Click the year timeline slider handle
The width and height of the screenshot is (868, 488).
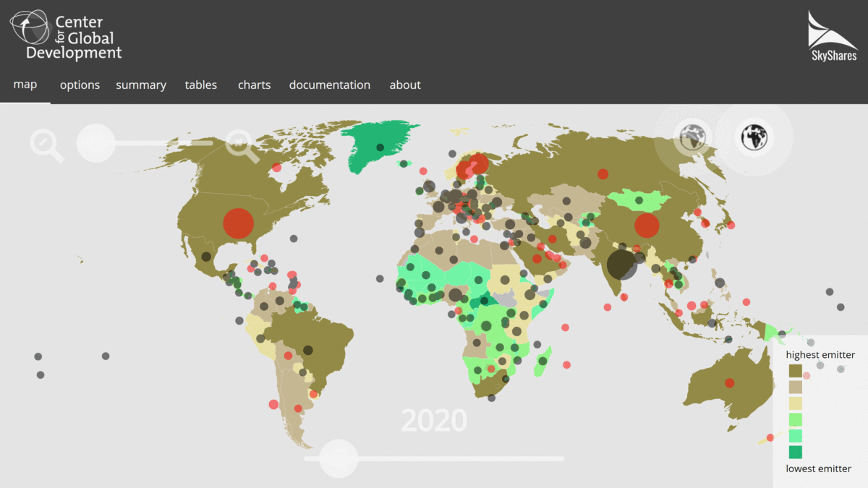click(x=339, y=458)
